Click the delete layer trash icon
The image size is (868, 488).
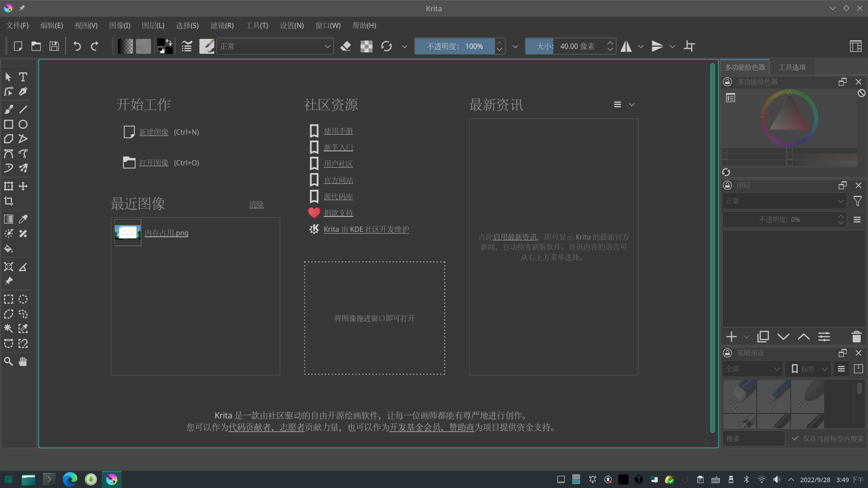click(x=856, y=337)
